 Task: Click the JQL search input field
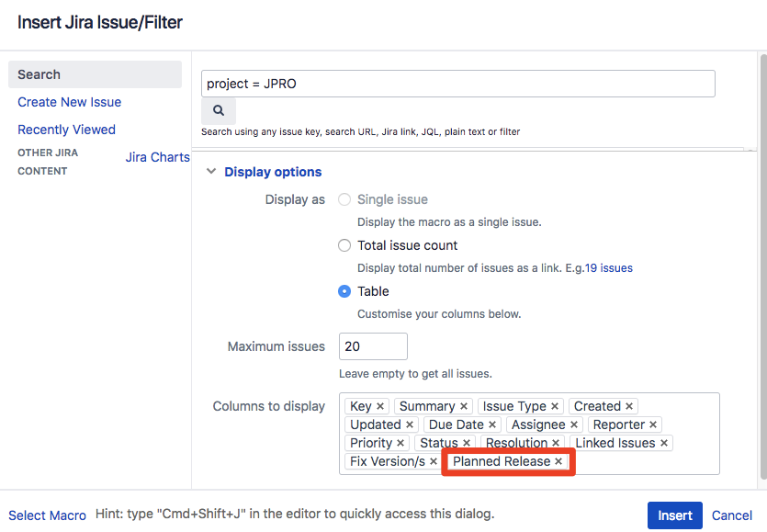tap(457, 84)
